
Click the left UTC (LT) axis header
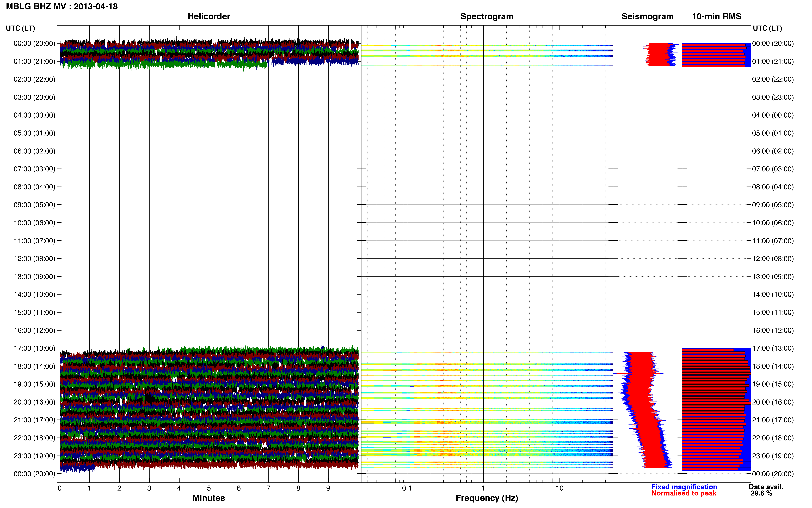tap(20, 28)
